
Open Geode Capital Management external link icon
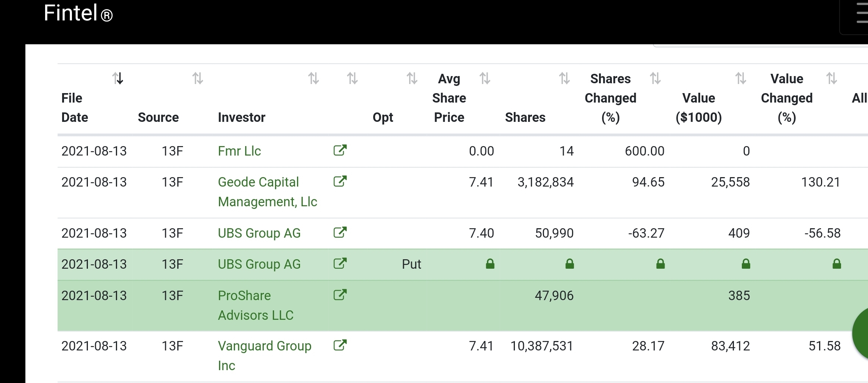coord(340,181)
